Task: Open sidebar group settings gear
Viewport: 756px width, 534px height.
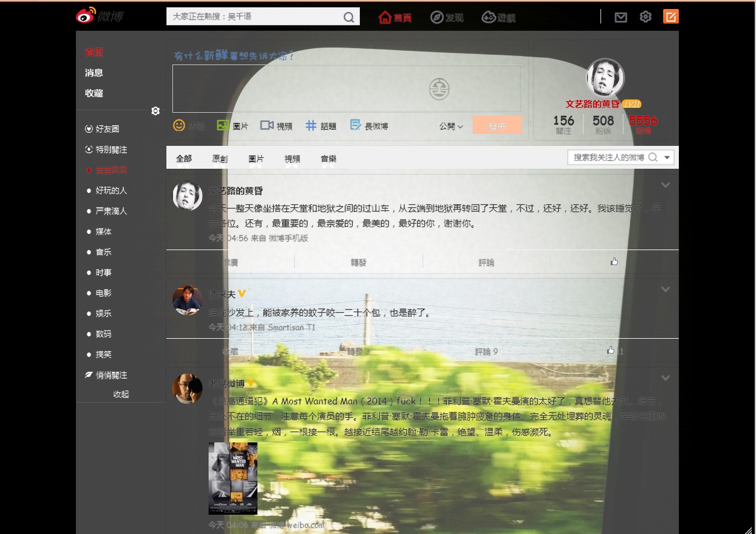Action: (156, 111)
